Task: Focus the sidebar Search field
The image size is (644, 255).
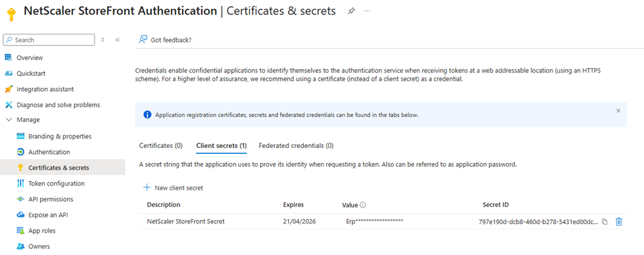Action: pyautogui.click(x=49, y=40)
